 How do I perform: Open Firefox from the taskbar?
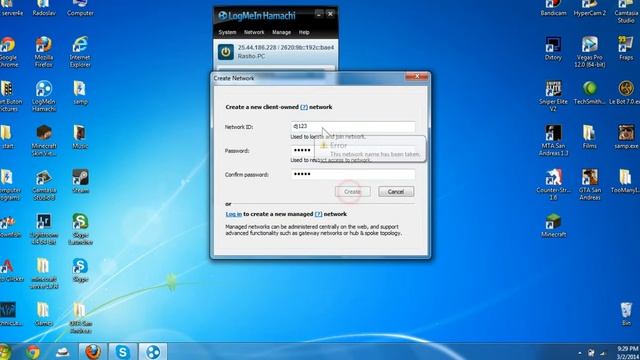click(93, 352)
